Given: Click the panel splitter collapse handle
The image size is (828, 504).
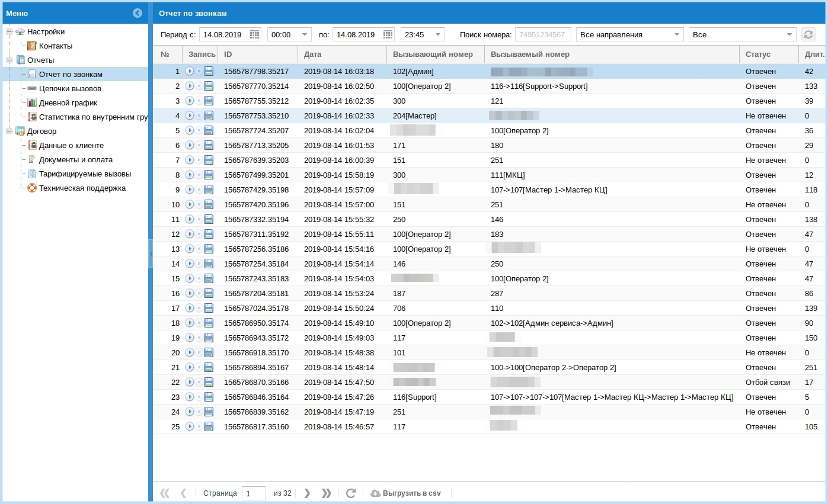Looking at the screenshot, I should (151, 253).
